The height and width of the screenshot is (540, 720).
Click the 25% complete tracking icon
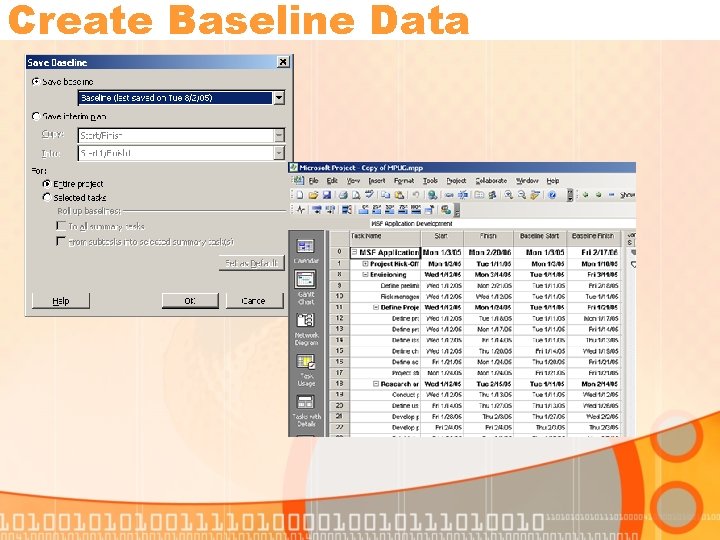[x=377, y=210]
